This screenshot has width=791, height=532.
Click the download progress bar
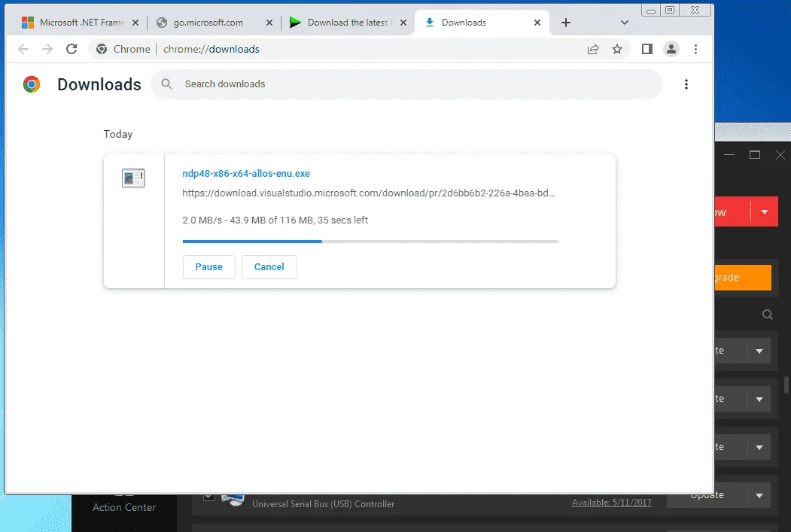pos(370,242)
